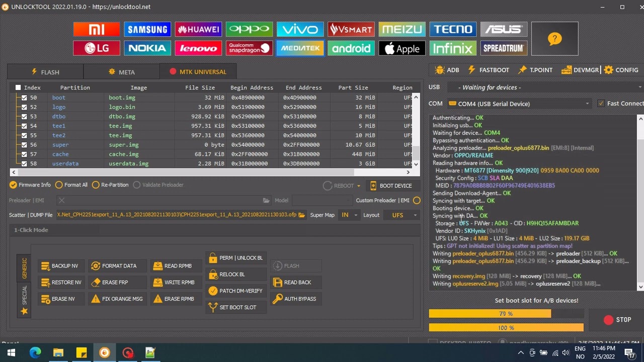
Task: Select the Spreadtrum chipset icon
Action: pyautogui.click(x=504, y=48)
